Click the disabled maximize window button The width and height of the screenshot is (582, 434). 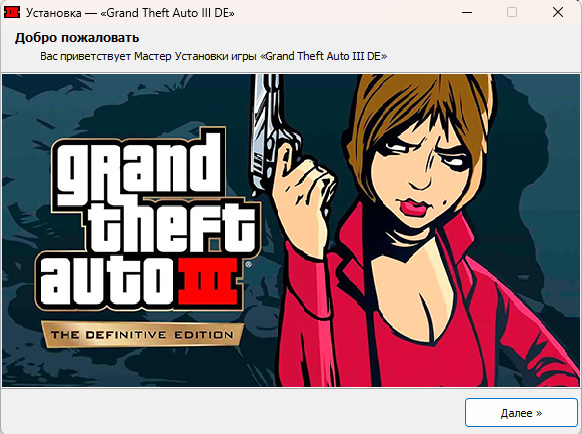pos(512,12)
